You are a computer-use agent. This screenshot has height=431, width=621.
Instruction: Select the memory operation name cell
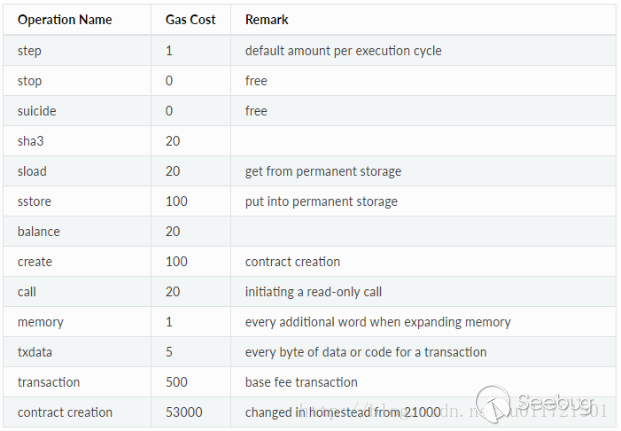40,322
